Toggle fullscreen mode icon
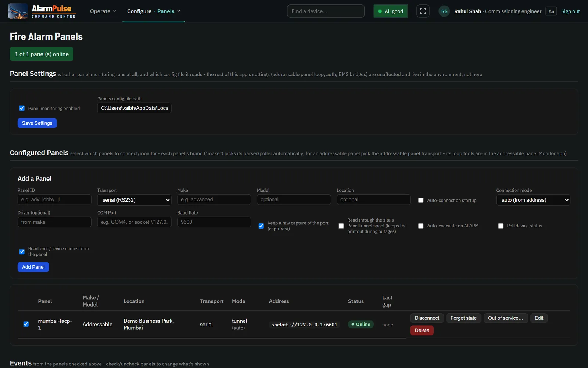 [x=423, y=11]
